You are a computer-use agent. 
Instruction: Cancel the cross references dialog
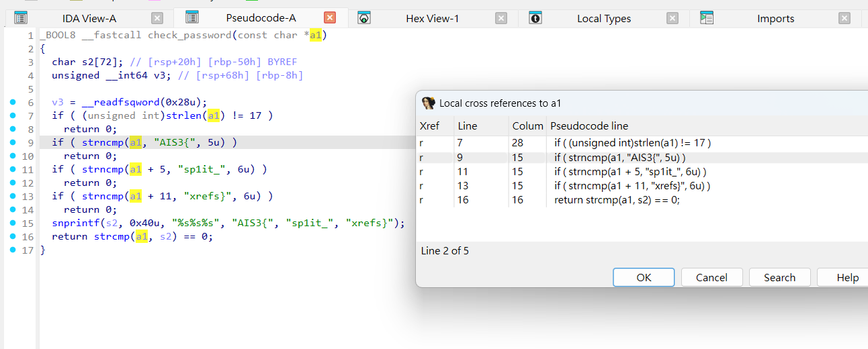(x=711, y=277)
